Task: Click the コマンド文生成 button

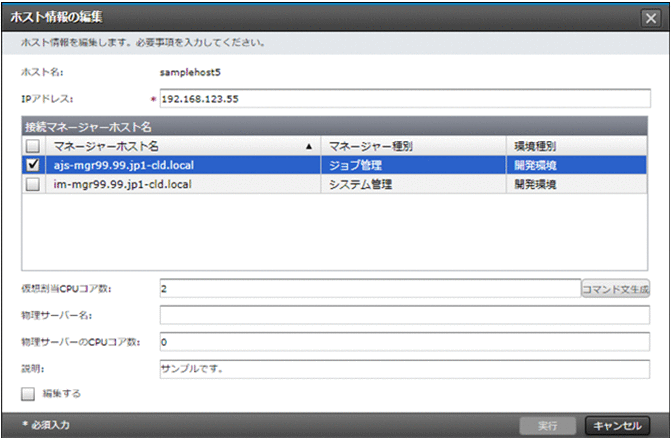Action: pyautogui.click(x=615, y=289)
